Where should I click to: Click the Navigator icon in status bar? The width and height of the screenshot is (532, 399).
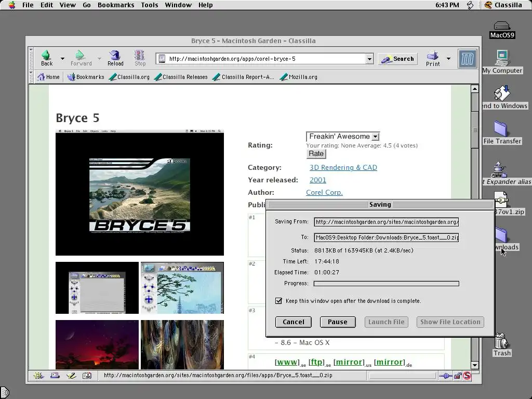point(38,376)
